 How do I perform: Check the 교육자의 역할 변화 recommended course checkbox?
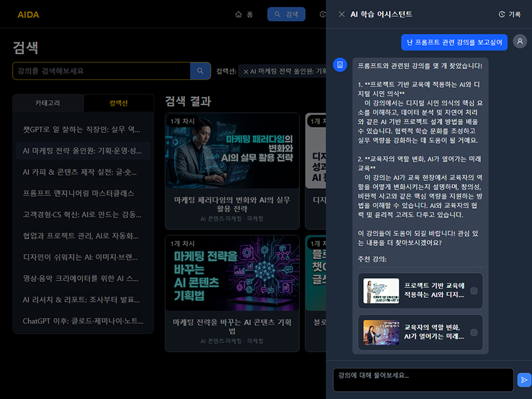tap(473, 332)
